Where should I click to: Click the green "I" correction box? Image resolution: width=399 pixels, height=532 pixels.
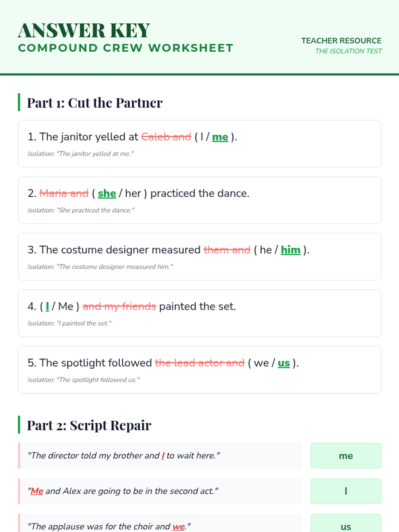[x=346, y=491]
